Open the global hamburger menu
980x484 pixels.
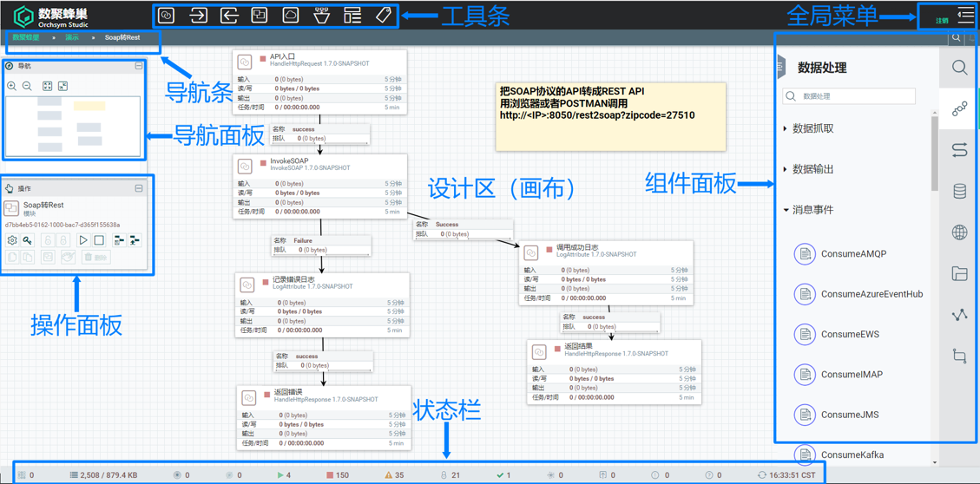click(965, 15)
